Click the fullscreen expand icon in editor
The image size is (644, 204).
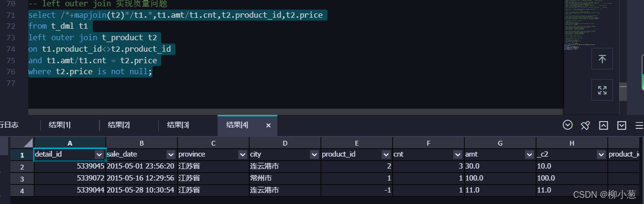[602, 90]
